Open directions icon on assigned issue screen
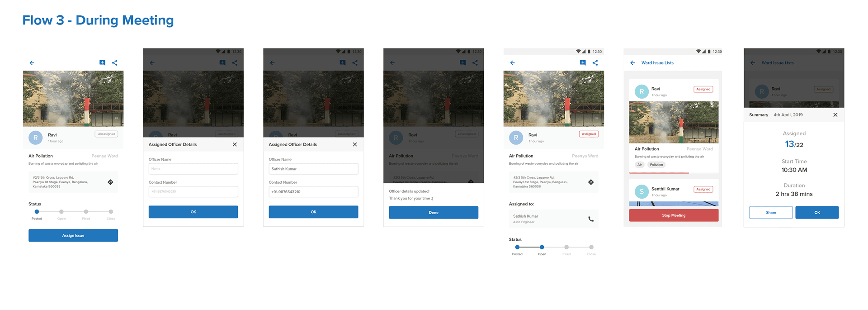The width and height of the screenshot is (868, 310). click(591, 182)
